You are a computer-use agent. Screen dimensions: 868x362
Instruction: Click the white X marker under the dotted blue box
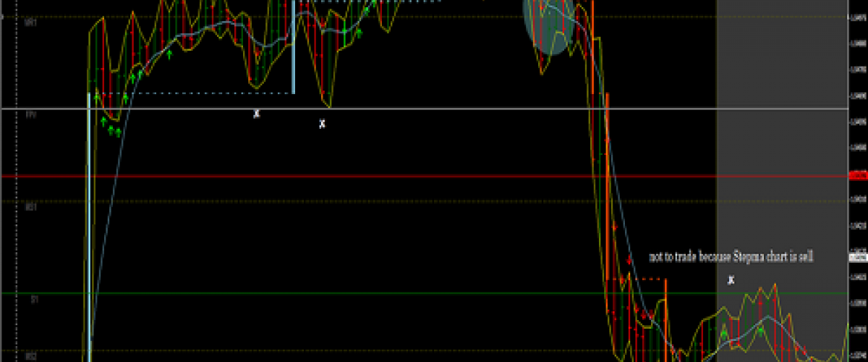pyautogui.click(x=256, y=114)
